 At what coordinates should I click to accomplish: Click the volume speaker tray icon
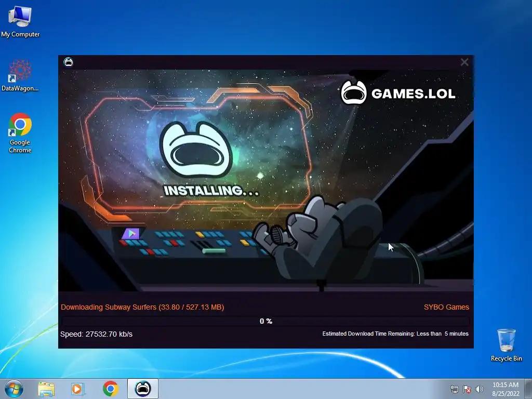[x=479, y=389]
